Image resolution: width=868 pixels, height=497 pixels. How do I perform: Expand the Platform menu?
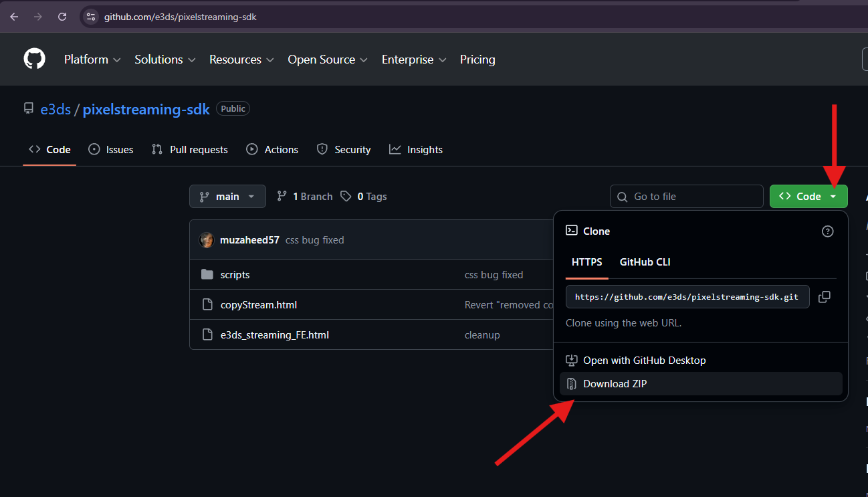(92, 60)
